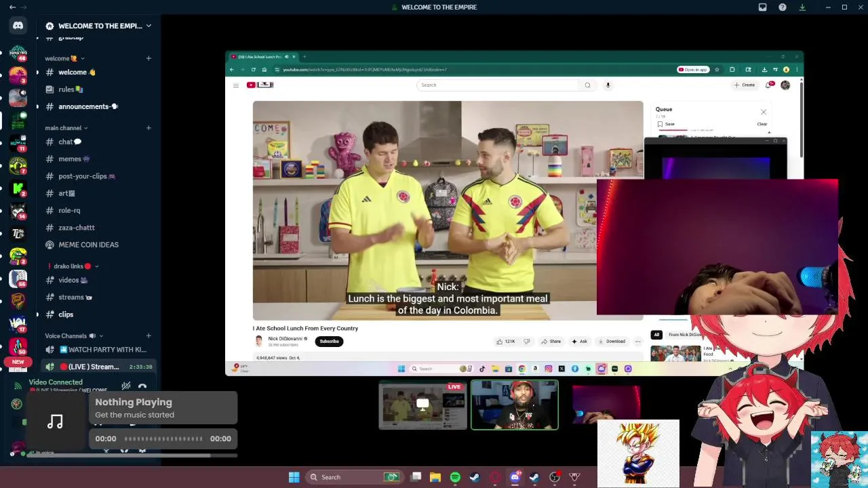The height and width of the screenshot is (488, 868).
Task: Create a channel in the welcome category
Action: point(149,58)
